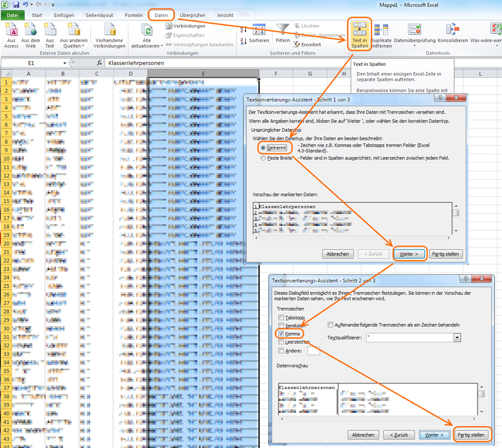Select the Getrennt radio button
The height and width of the screenshot is (448, 502).
coord(263,148)
